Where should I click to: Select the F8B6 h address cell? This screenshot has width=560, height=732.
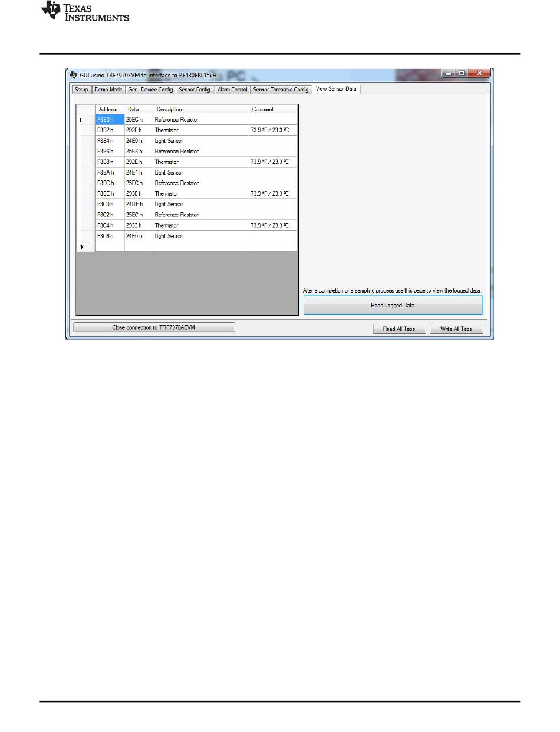110,152
